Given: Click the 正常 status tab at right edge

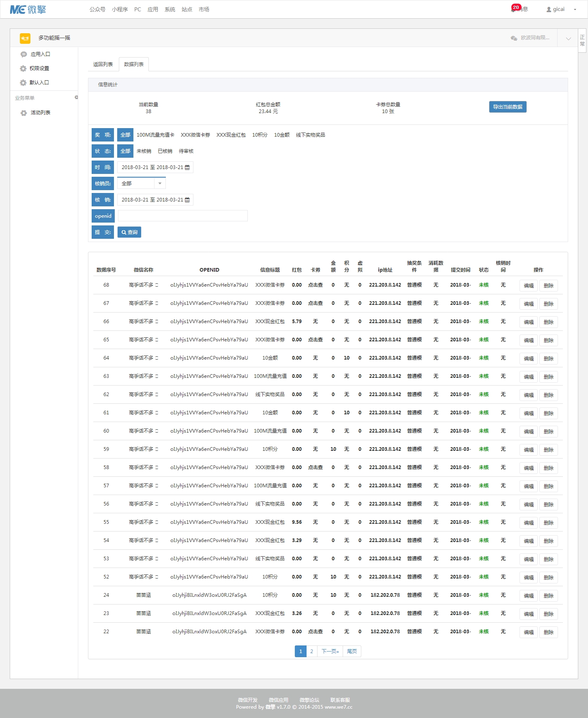Looking at the screenshot, I should 582,41.
